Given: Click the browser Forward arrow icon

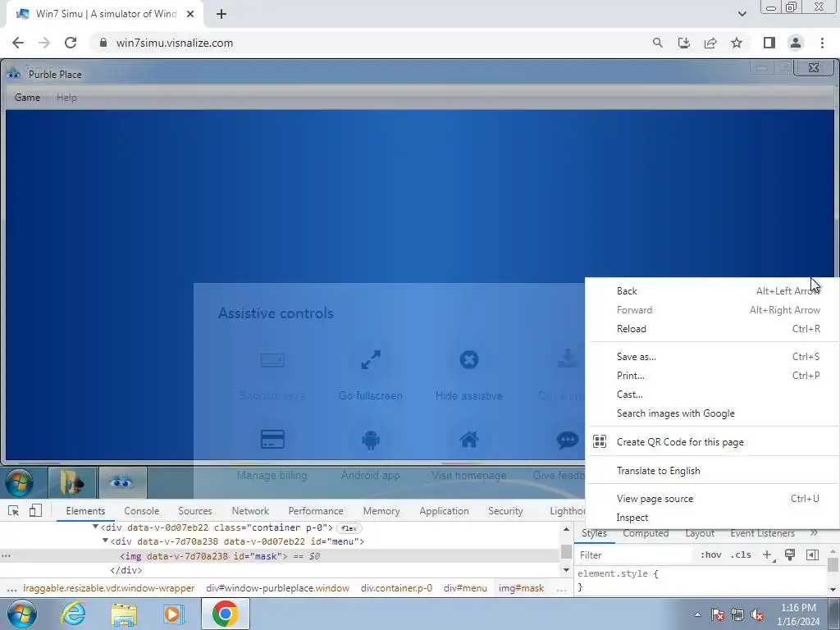Looking at the screenshot, I should pos(44,43).
